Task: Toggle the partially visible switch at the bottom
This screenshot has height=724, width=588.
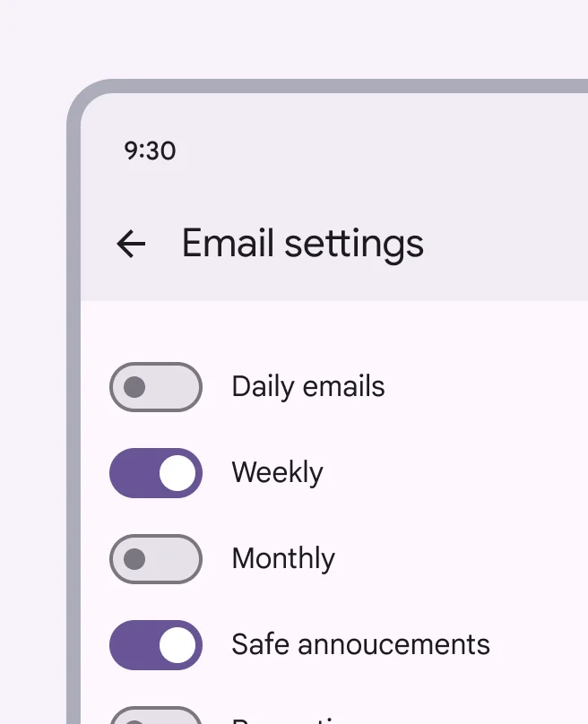Action: [155, 717]
